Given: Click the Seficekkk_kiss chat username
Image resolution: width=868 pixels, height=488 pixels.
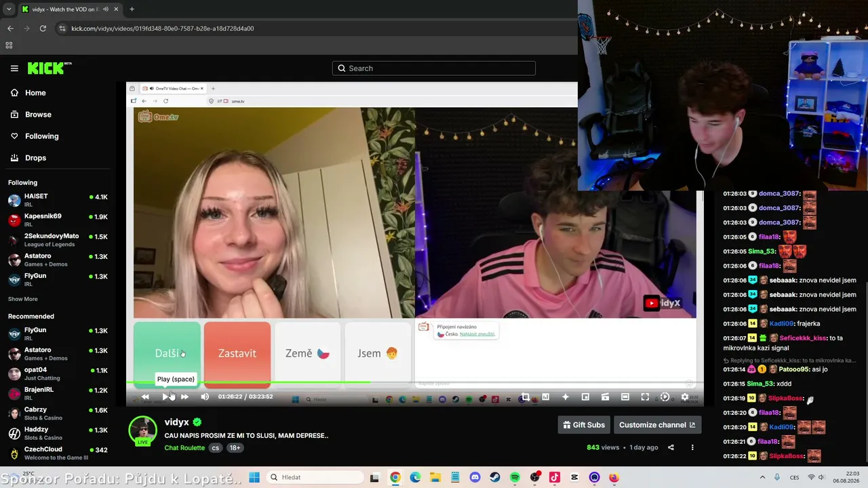Looking at the screenshot, I should click(x=804, y=338).
